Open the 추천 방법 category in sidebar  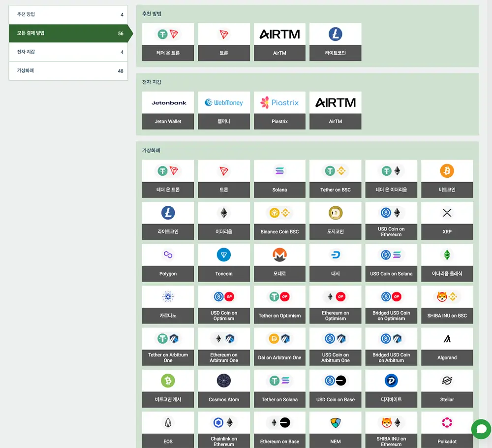click(x=68, y=14)
